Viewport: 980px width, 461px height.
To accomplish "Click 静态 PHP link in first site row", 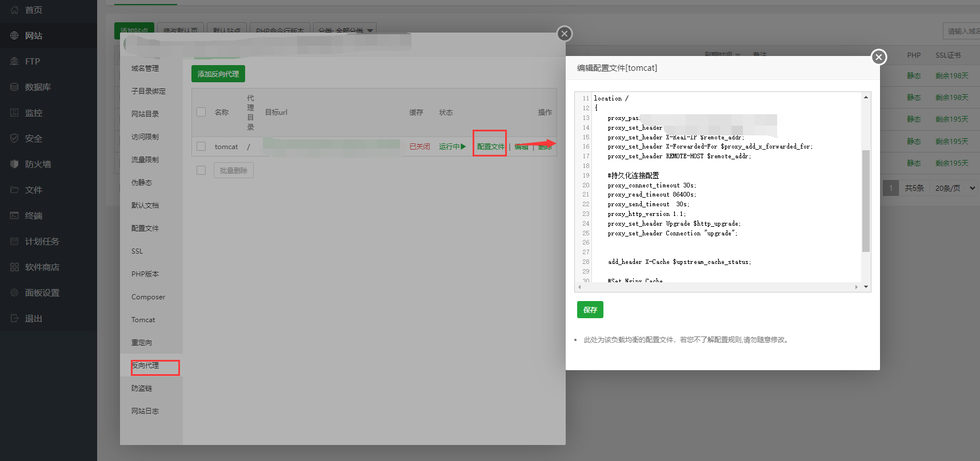I will pos(914,75).
